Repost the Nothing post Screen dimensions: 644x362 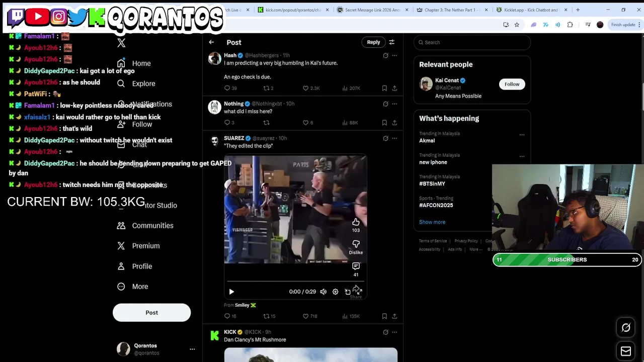tap(266, 123)
